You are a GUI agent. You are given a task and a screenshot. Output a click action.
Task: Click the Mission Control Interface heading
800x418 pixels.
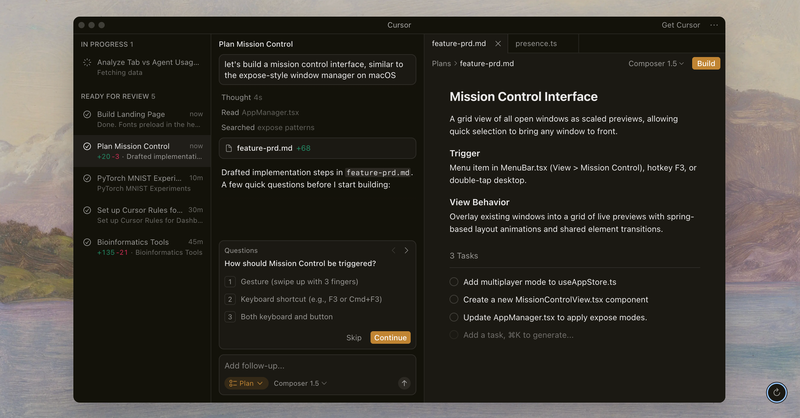click(523, 96)
